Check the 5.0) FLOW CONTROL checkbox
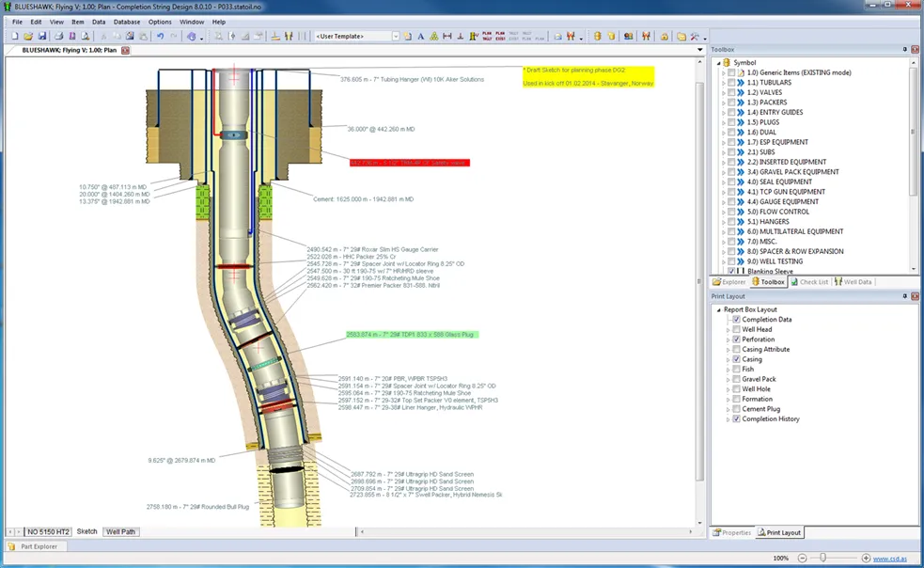924x568 pixels. [731, 212]
